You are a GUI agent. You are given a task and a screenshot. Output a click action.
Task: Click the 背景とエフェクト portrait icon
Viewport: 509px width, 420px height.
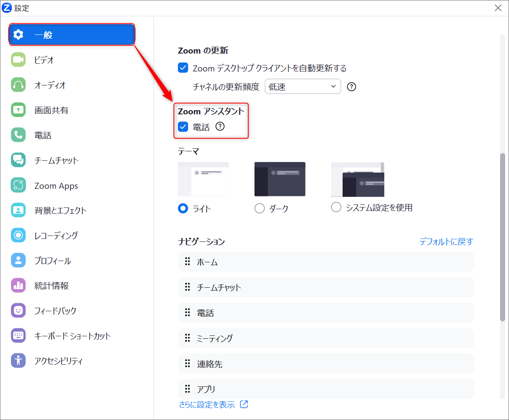tap(18, 210)
